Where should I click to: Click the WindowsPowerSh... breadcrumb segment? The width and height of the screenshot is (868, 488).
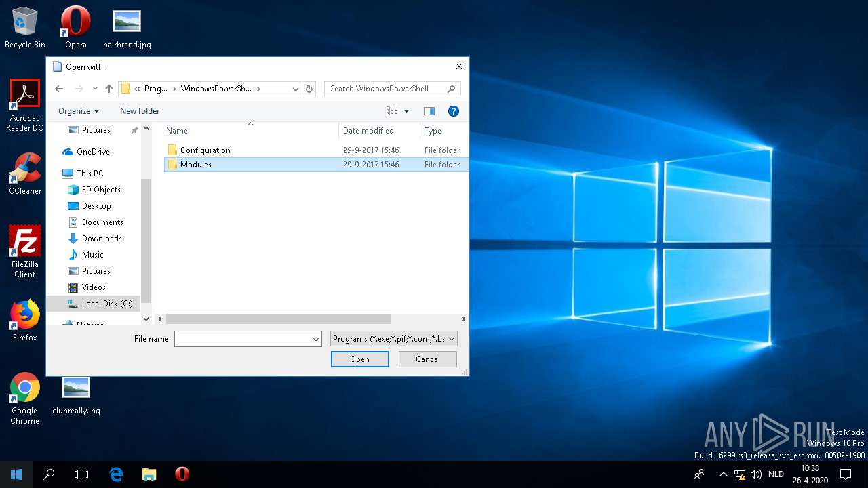216,89
